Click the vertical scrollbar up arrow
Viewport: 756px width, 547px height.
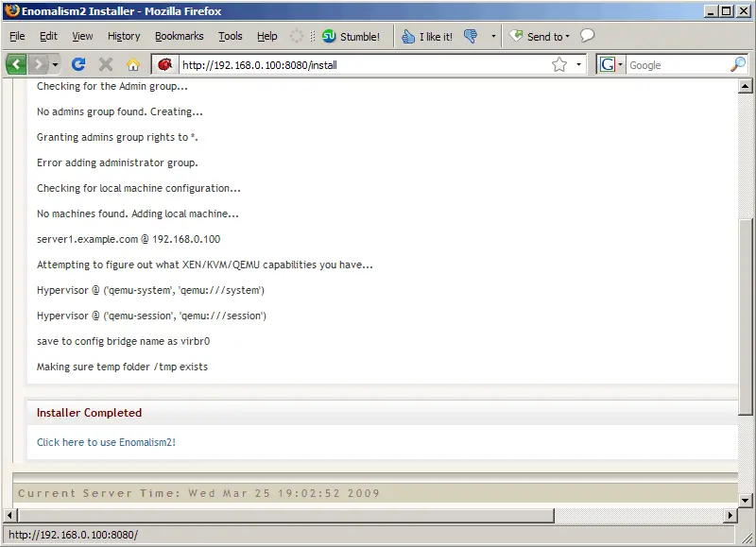click(x=745, y=86)
